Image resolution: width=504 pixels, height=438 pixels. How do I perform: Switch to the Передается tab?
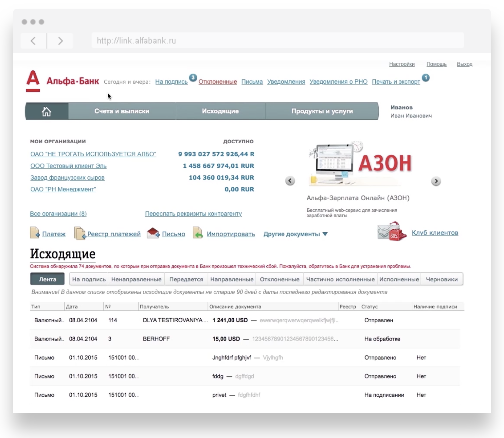click(186, 279)
